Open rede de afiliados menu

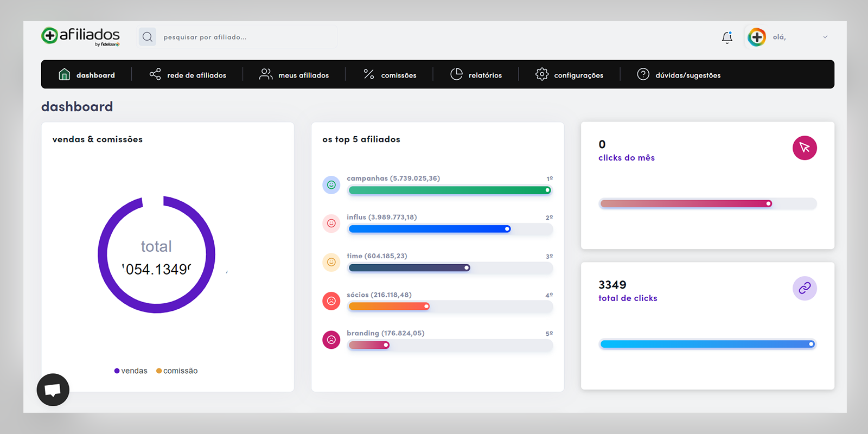[188, 75]
